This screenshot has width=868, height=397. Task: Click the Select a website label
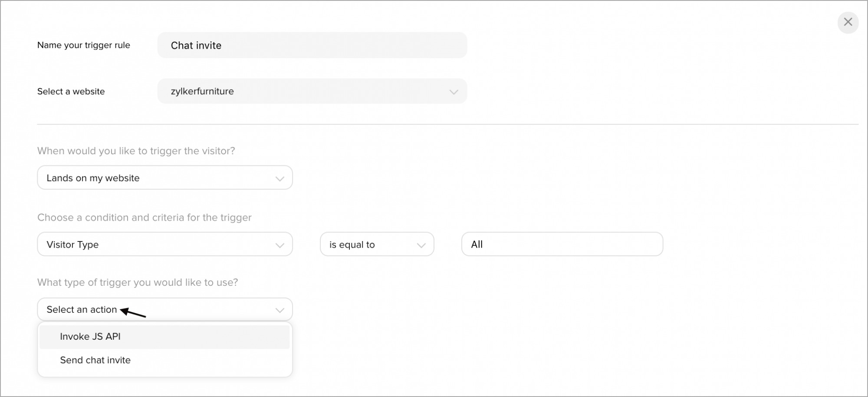(71, 91)
